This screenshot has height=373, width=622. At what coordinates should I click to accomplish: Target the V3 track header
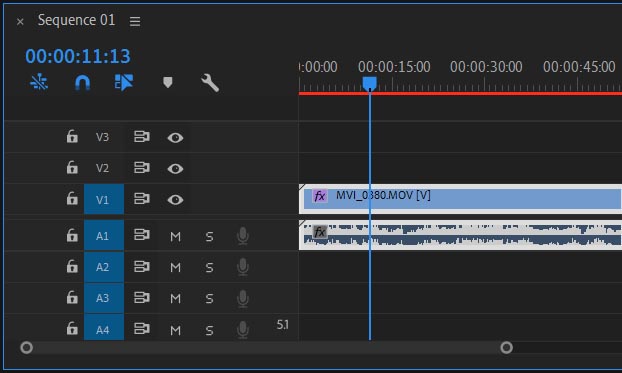tap(102, 137)
